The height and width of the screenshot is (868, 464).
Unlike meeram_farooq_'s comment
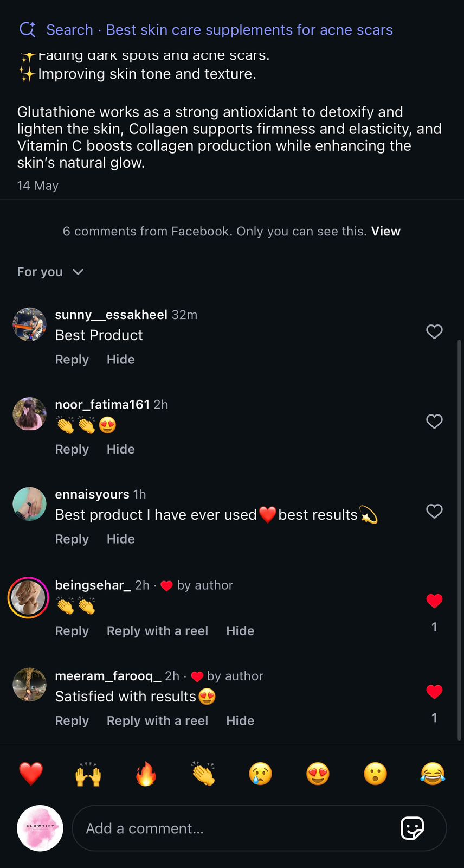click(x=434, y=692)
